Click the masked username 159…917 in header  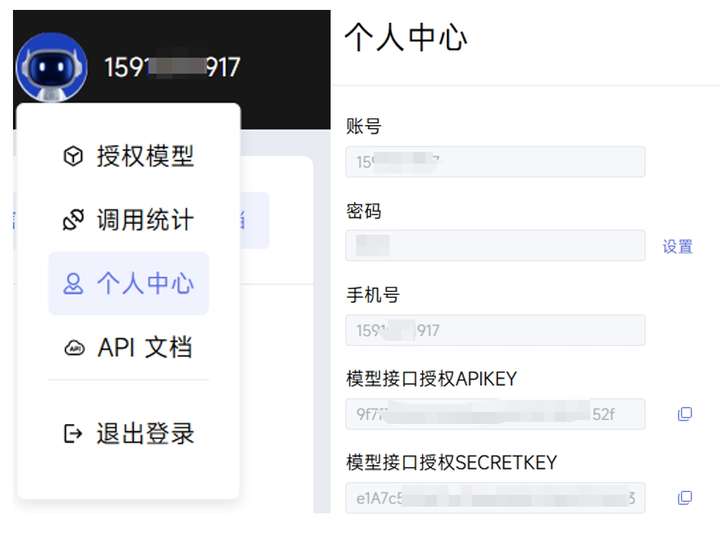172,68
